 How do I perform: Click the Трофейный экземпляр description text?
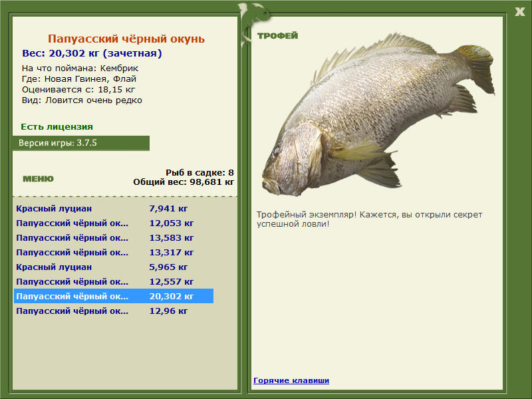(370, 219)
